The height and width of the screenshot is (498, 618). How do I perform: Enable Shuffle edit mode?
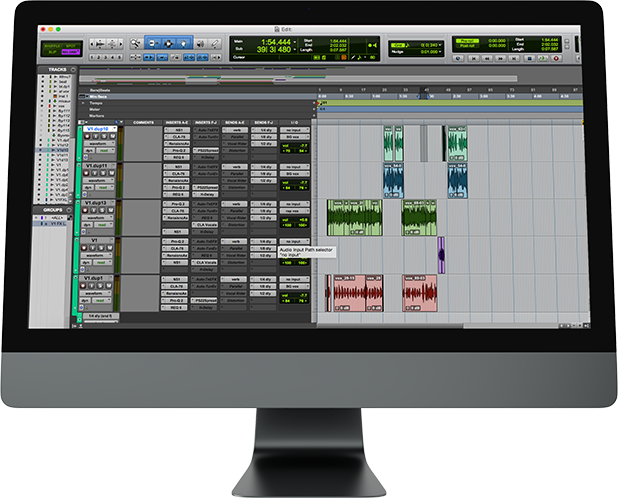coord(52,46)
